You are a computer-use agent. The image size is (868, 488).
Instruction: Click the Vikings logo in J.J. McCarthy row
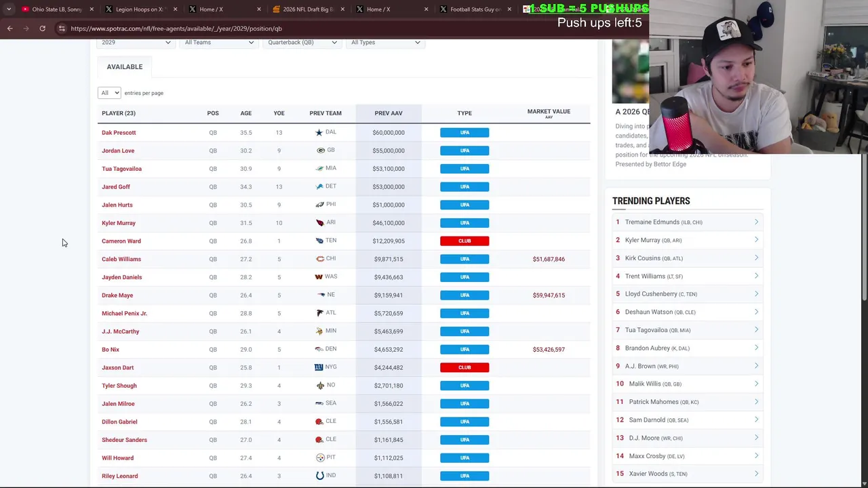[x=319, y=331]
